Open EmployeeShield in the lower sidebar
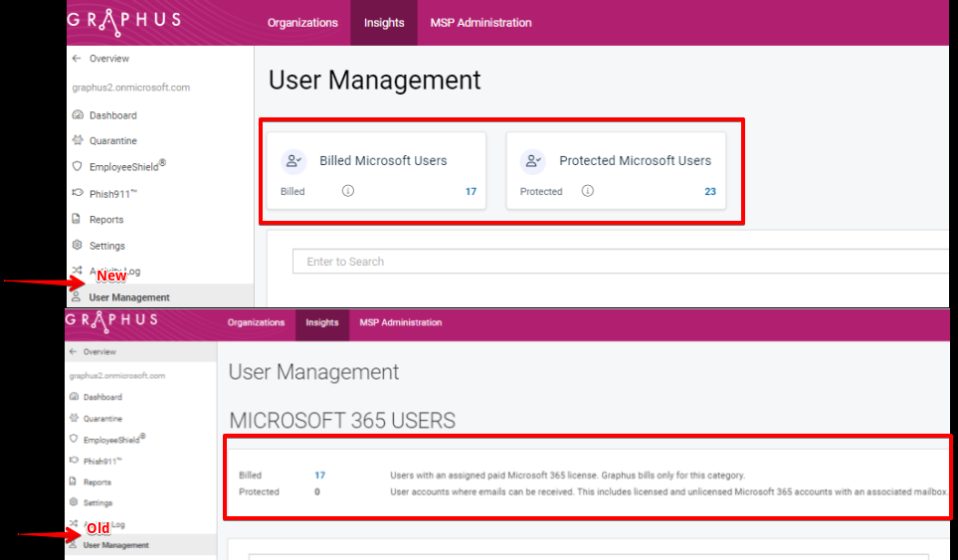This screenshot has height=560, width=958. pos(114,439)
